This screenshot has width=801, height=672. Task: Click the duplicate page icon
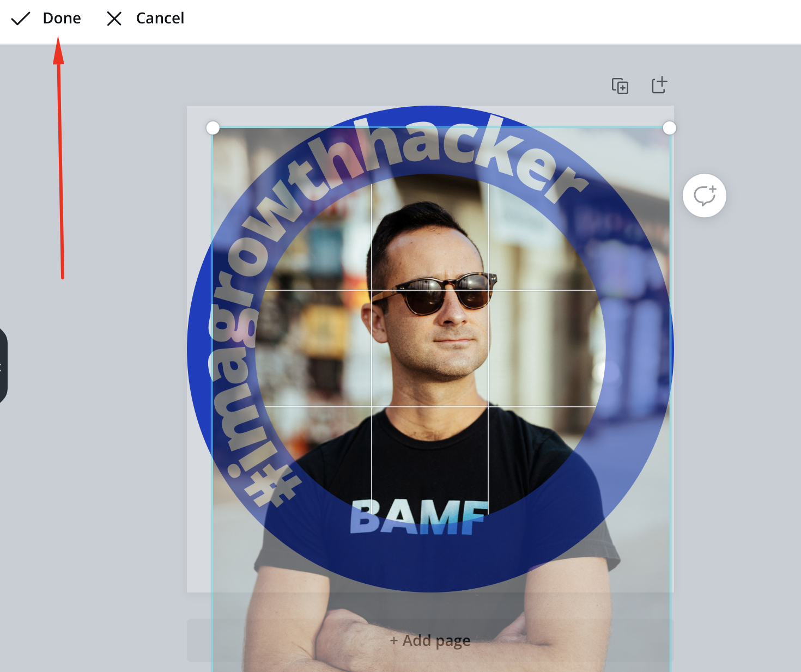[620, 86]
